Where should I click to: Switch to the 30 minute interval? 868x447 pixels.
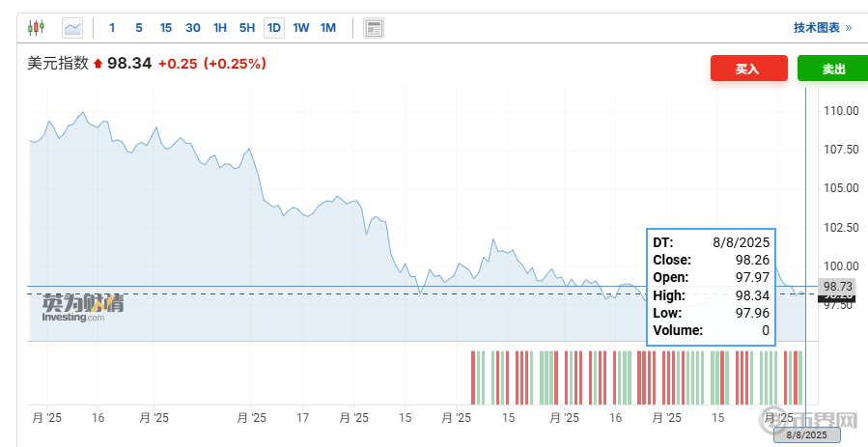(x=193, y=28)
